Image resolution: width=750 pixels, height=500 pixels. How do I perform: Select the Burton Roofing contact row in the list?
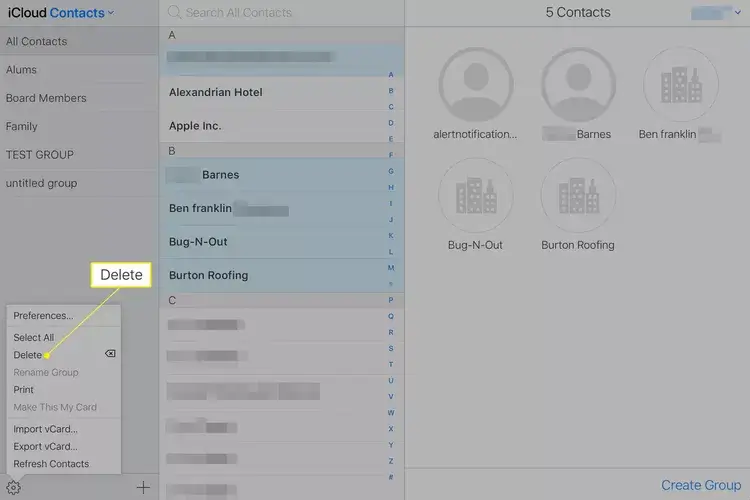click(282, 276)
